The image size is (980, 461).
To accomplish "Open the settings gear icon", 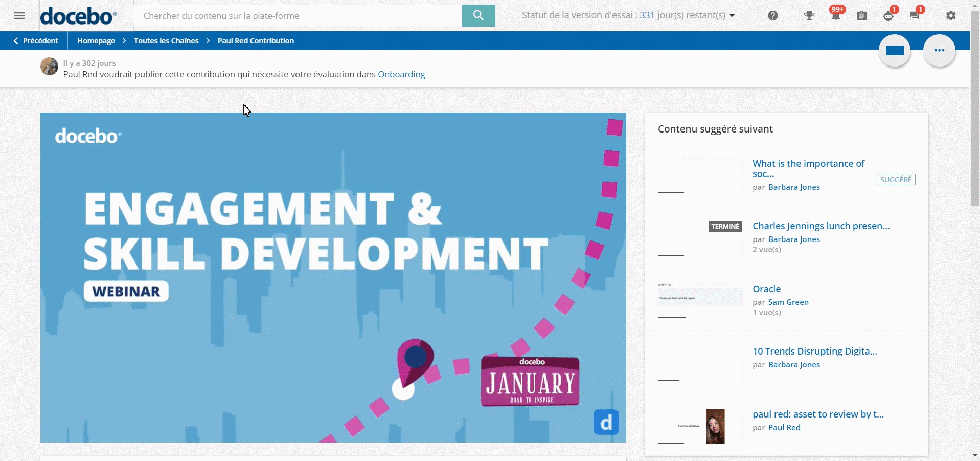I will coord(950,16).
